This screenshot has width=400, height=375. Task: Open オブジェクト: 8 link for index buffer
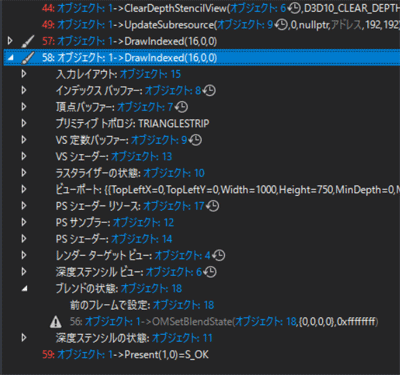point(173,90)
